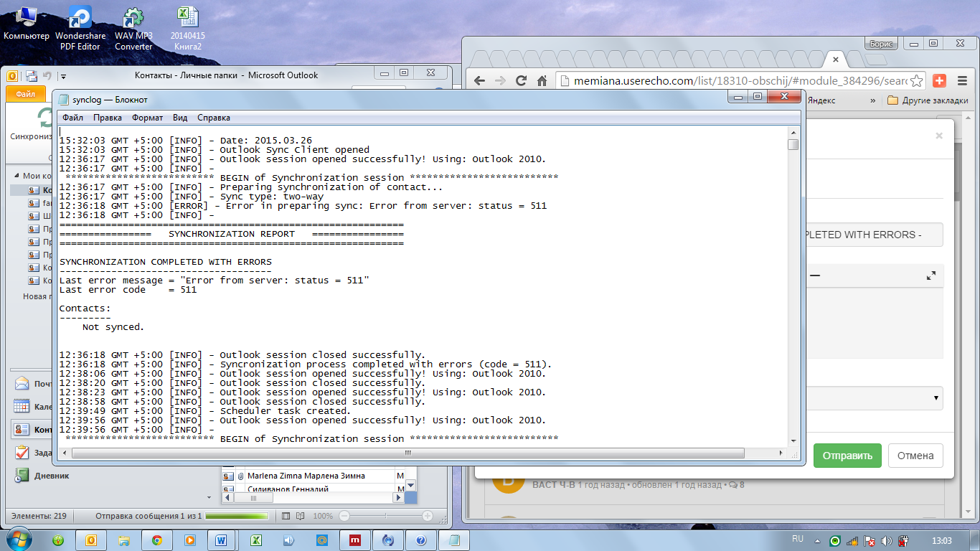Click the network signal tray icon
The width and height of the screenshot is (980, 551).
tap(851, 541)
